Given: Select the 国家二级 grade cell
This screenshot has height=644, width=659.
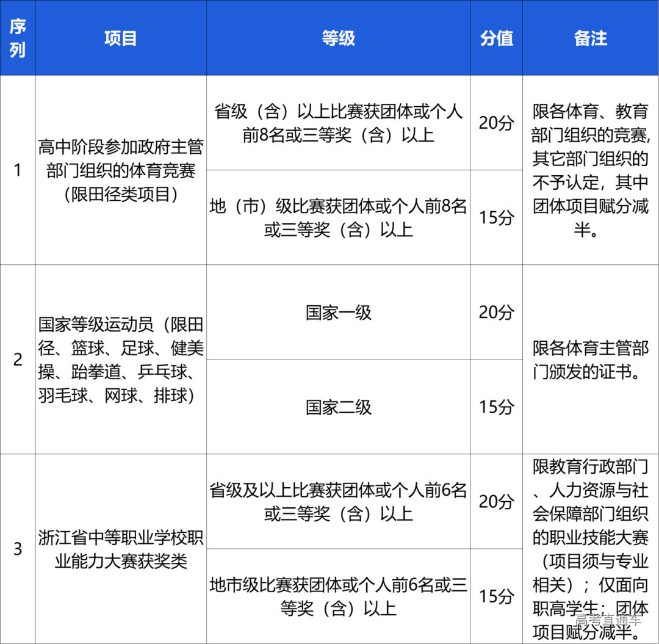Looking at the screenshot, I should click(x=339, y=406).
